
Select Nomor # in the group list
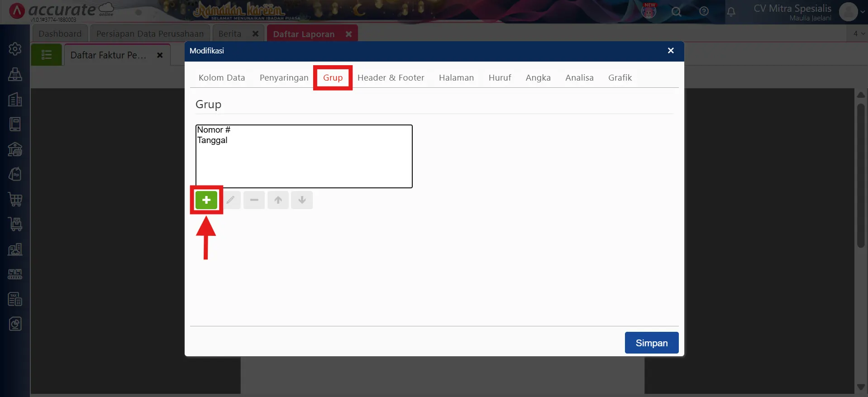[214, 130]
